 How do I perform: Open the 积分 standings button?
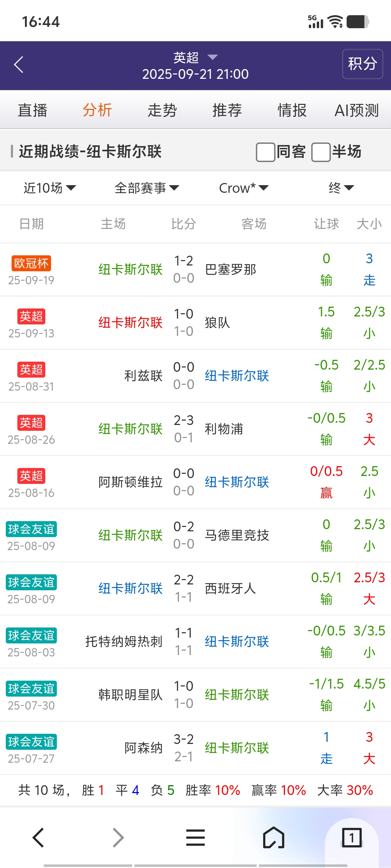[x=362, y=64]
